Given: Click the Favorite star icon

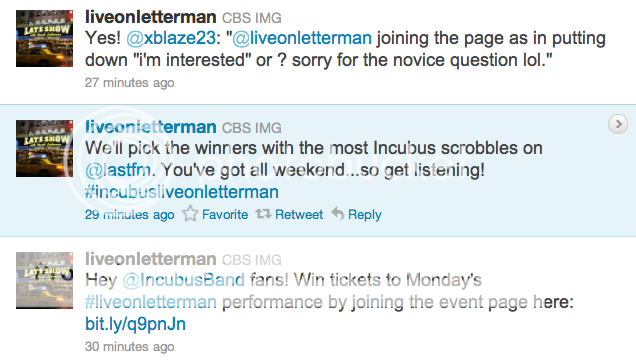Looking at the screenshot, I should tap(190, 213).
